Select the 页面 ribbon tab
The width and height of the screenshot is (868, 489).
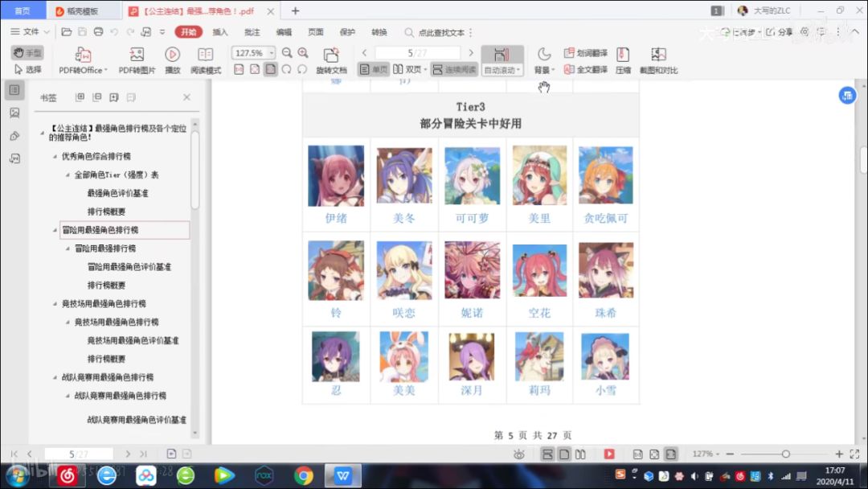[x=316, y=32]
